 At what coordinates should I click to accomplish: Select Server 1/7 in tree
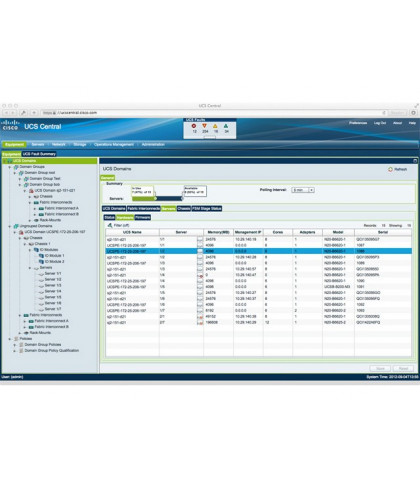coord(53,309)
